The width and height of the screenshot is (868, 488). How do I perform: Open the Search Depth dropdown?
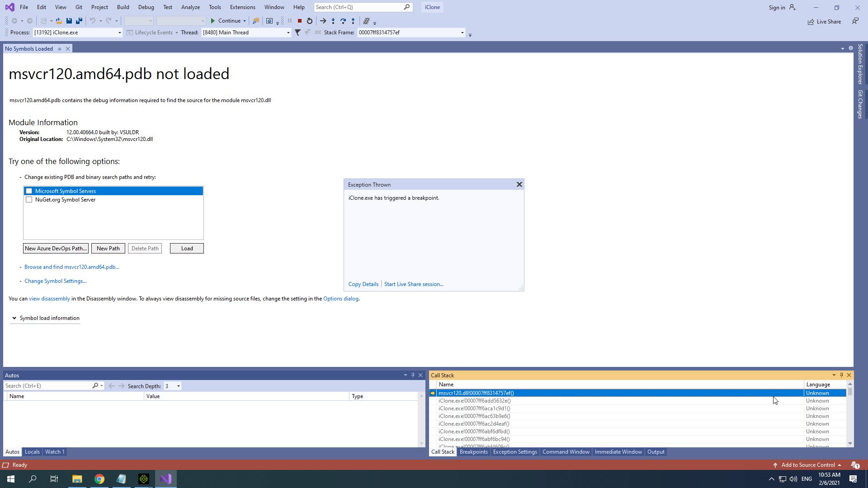click(178, 386)
